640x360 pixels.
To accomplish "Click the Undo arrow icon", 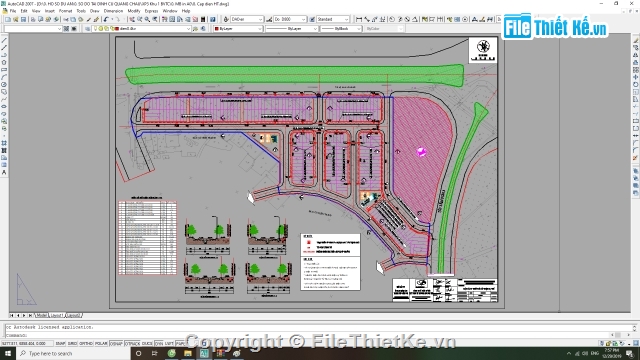I will click(x=106, y=20).
